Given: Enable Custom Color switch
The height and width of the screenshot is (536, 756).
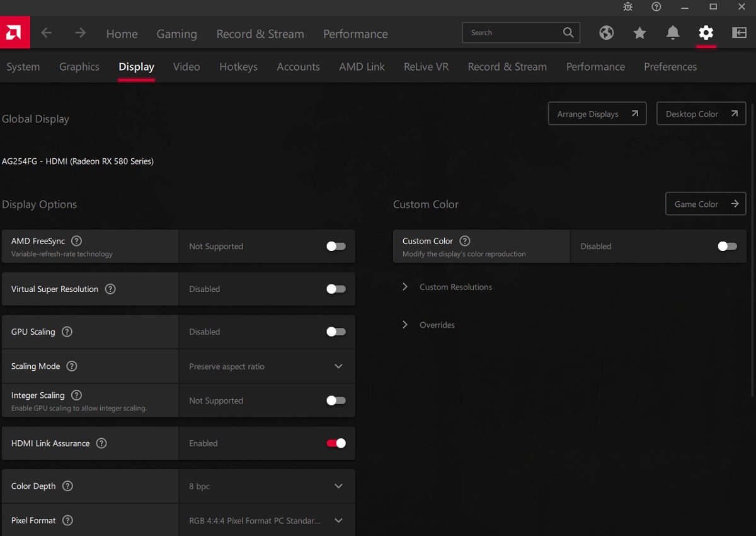Looking at the screenshot, I should click(x=727, y=247).
